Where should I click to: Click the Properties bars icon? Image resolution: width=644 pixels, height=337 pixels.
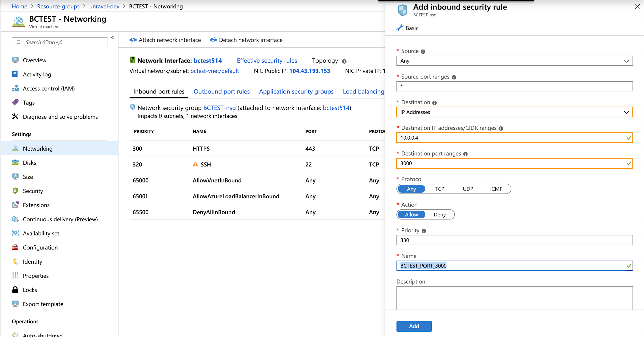click(x=15, y=275)
